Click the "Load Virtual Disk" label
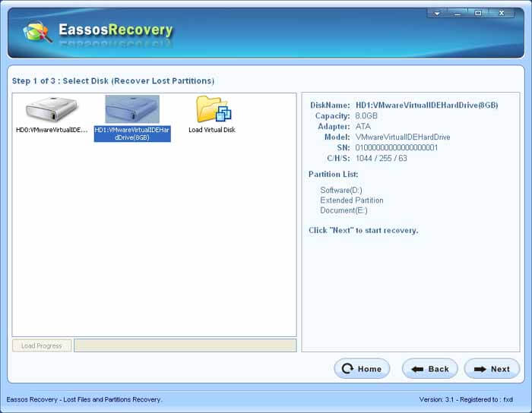Screen dimensions: 532x413 pos(212,130)
